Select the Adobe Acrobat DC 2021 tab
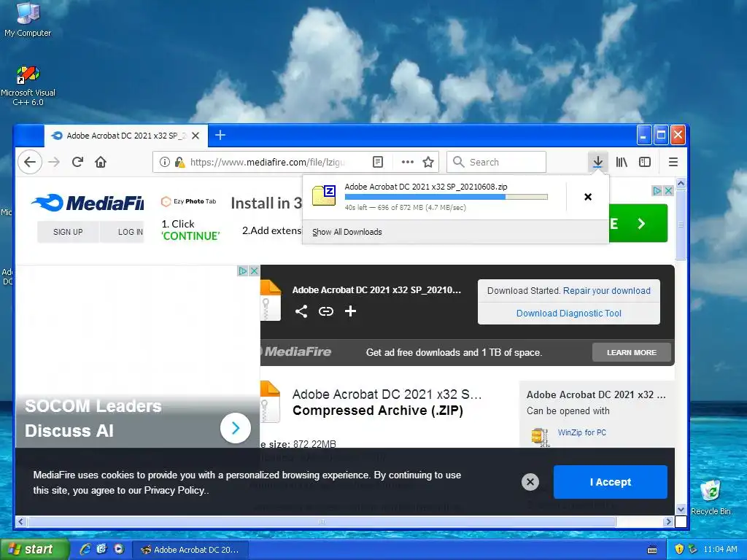Image resolution: width=747 pixels, height=560 pixels. pos(126,136)
